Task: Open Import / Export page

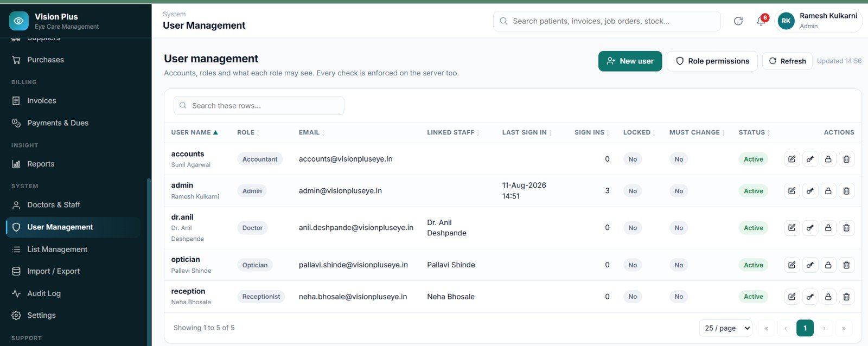Action: pos(73,271)
